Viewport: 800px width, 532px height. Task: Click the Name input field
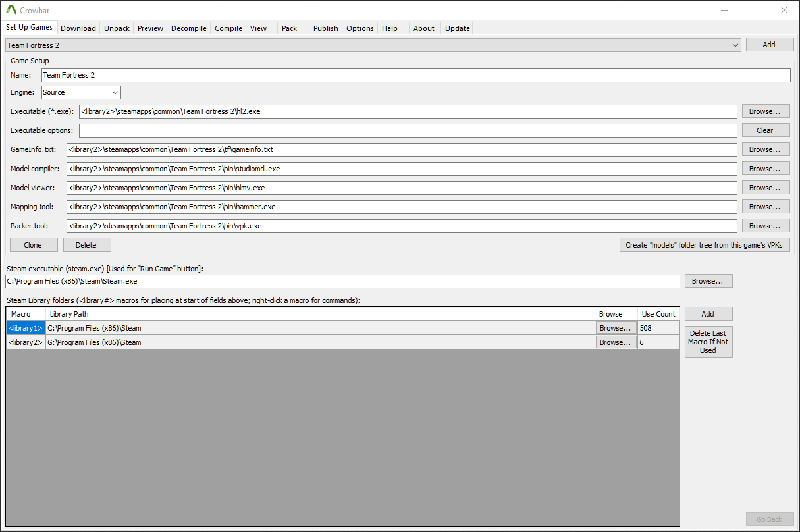tap(415, 75)
